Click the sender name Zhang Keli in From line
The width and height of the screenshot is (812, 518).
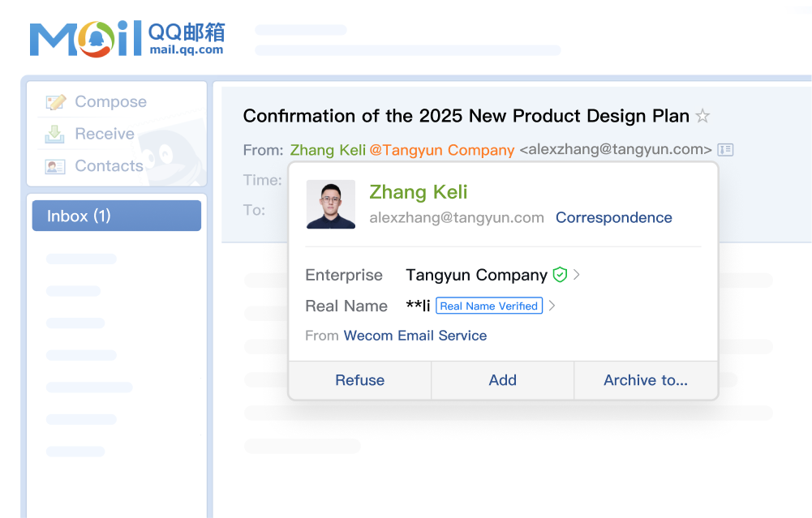pyautogui.click(x=328, y=150)
